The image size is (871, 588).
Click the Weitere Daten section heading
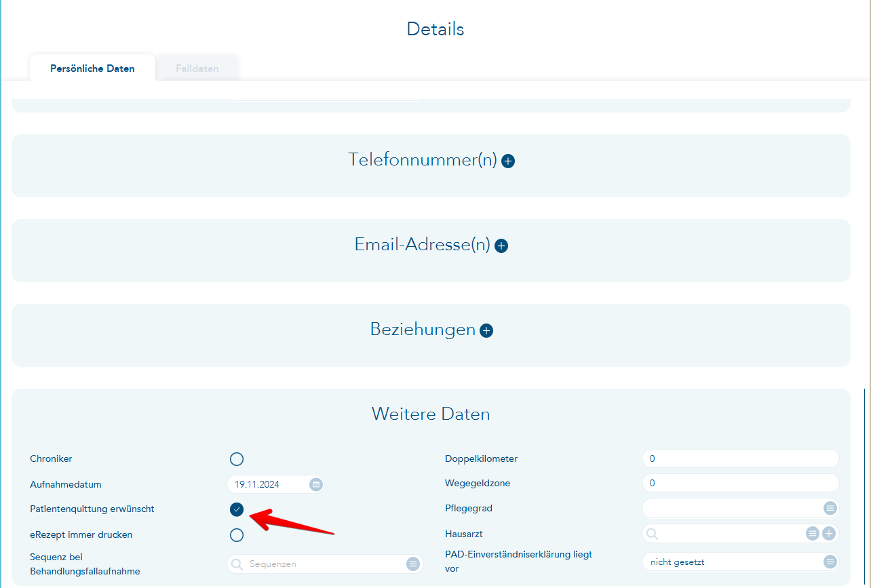click(x=430, y=414)
